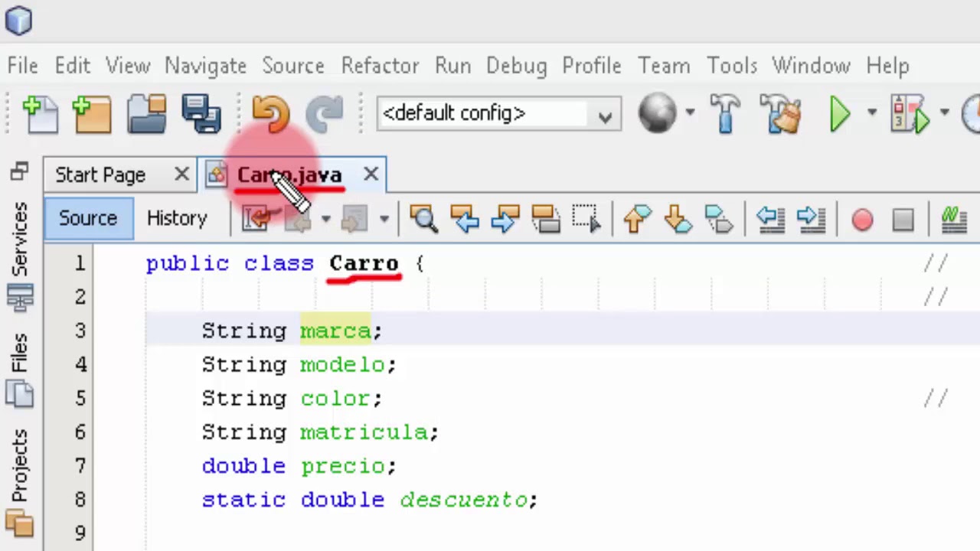
Task: Open the Source menu
Action: 293,66
